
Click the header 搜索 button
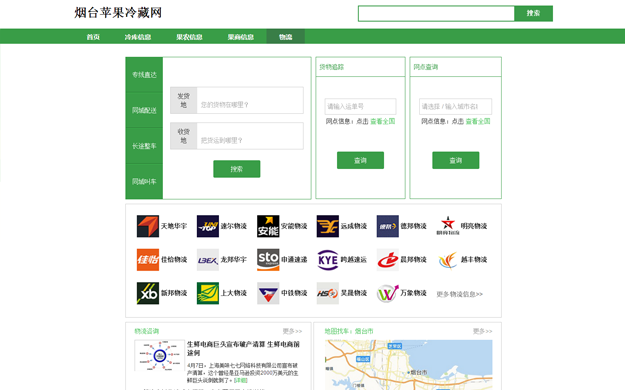tap(533, 13)
